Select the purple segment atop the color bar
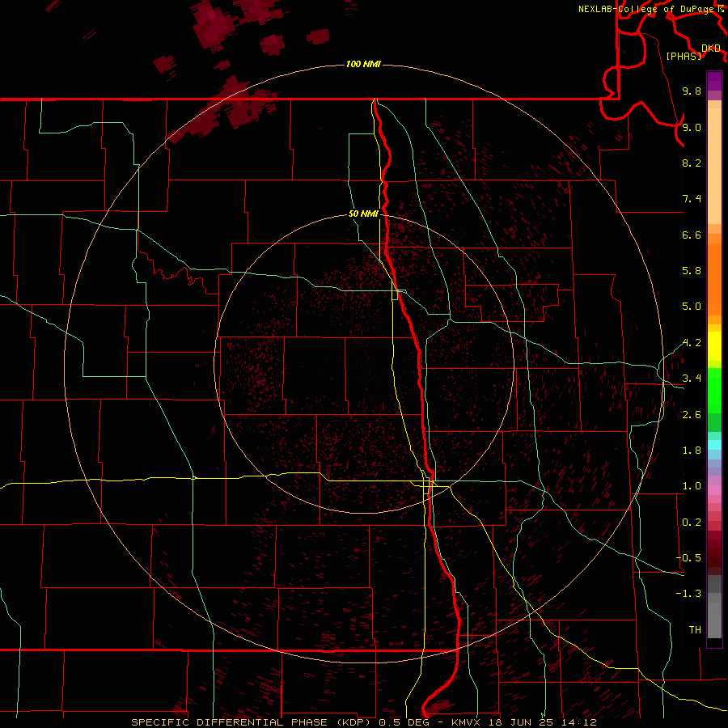 (714, 81)
